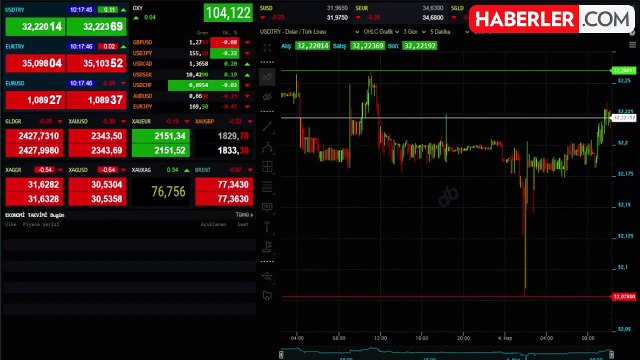Image resolution: width=640 pixels, height=360 pixels.
Task: Select the flag marker tool
Action: coord(267,247)
